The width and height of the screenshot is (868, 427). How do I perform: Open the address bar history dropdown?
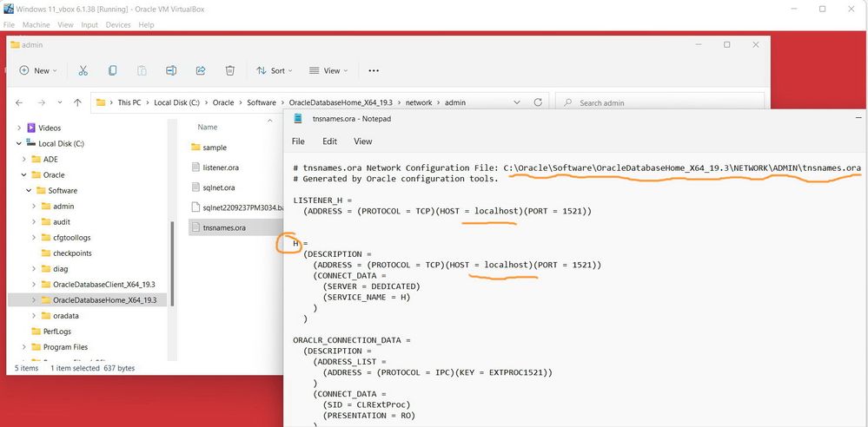[517, 102]
